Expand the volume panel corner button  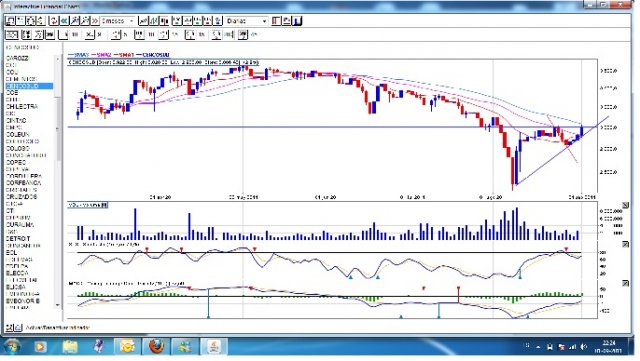(x=625, y=205)
